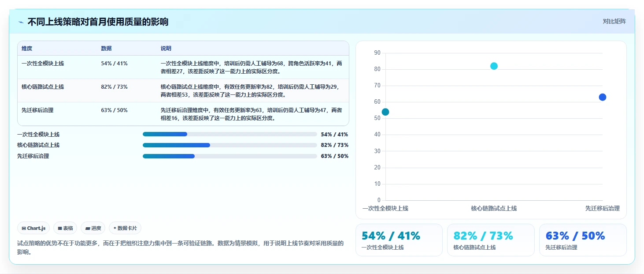Click progress label 先迁移后治理

point(33,156)
